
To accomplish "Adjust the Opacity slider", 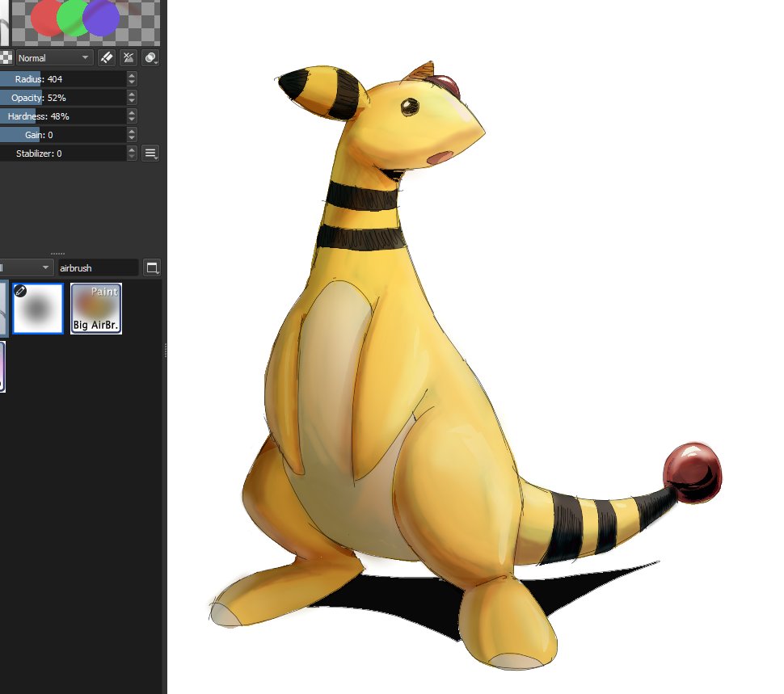I will point(63,98).
